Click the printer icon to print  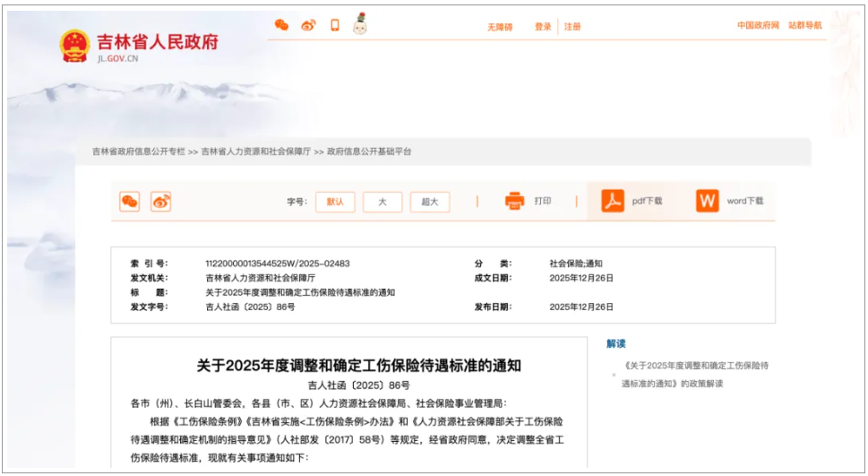click(514, 202)
